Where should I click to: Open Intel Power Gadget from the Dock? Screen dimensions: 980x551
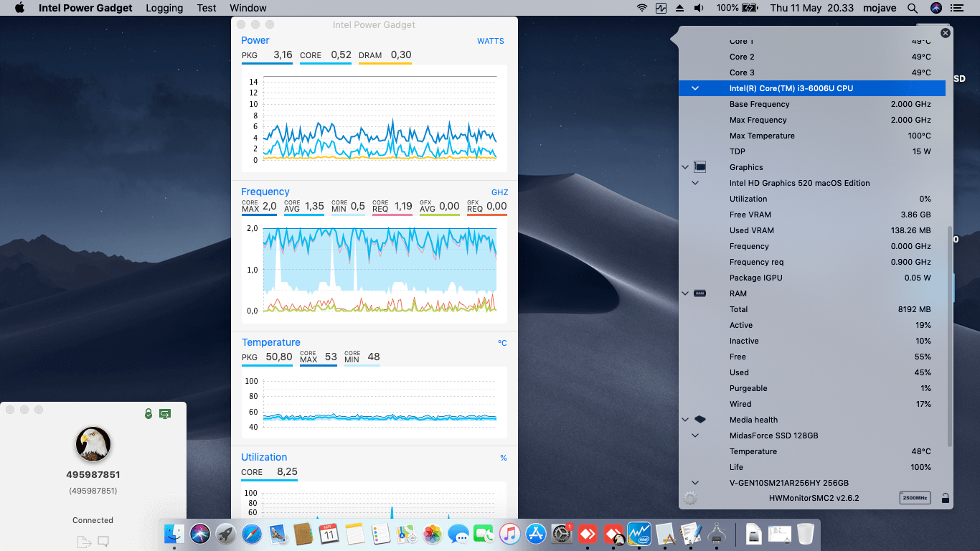[639, 534]
